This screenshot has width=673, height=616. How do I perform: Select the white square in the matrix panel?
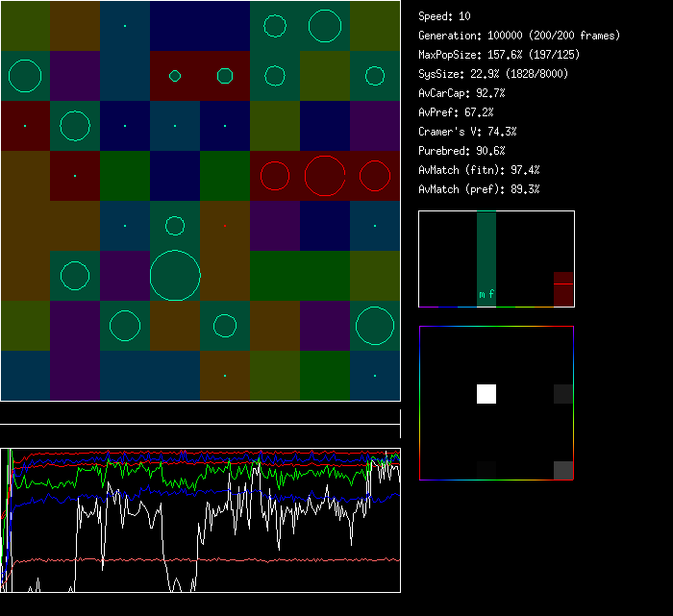tap(486, 393)
